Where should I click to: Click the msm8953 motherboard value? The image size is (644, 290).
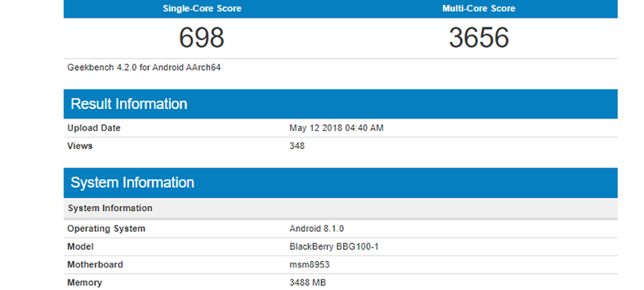309,264
